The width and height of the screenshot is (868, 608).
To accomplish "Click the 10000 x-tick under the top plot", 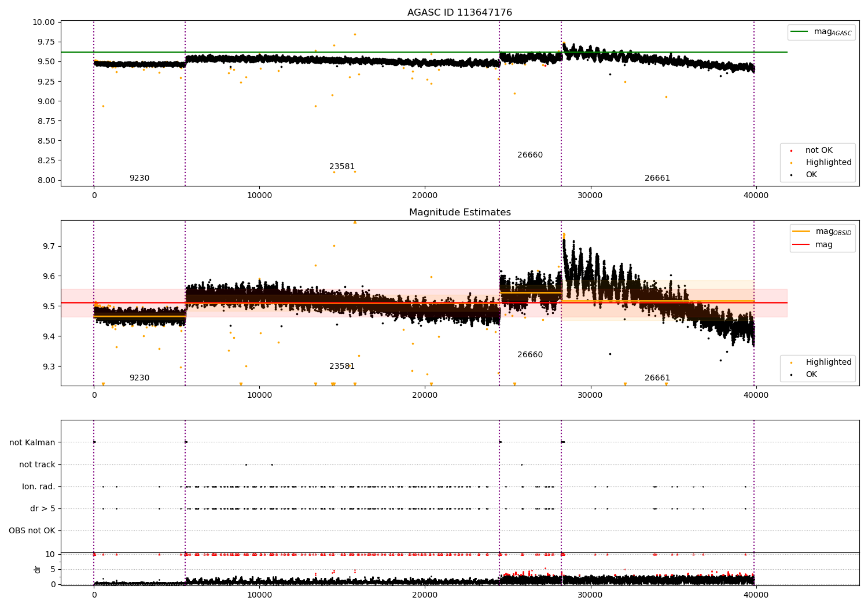I will [x=259, y=196].
